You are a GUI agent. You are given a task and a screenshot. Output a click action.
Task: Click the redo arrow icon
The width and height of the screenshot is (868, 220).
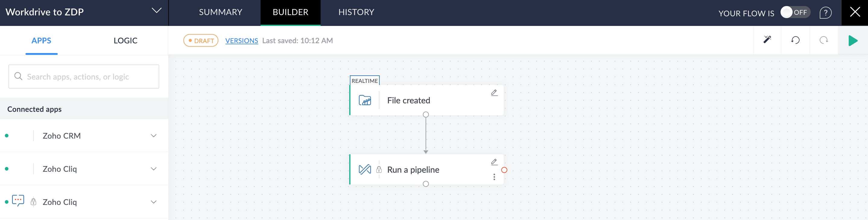pos(824,40)
